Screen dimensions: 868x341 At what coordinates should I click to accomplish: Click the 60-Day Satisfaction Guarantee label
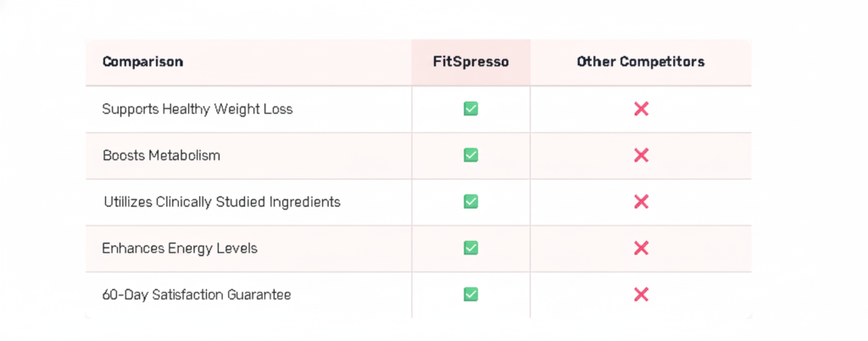pyautogui.click(x=196, y=295)
